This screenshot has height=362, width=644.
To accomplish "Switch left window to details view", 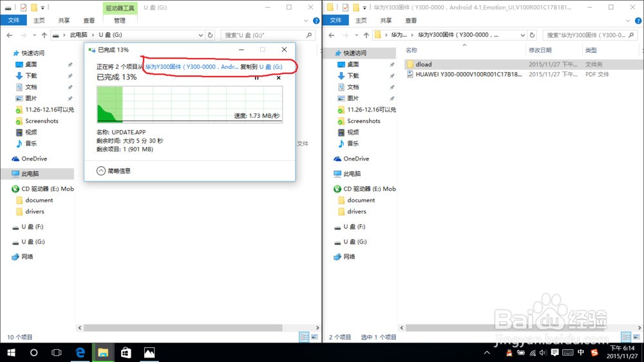I will tap(305, 338).
